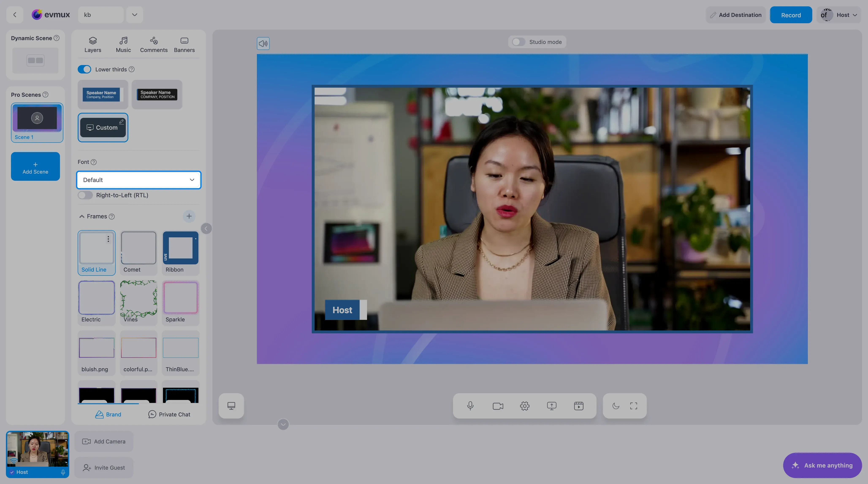Image resolution: width=868 pixels, height=484 pixels.
Task: Click Invite Guest button
Action: [x=104, y=468]
